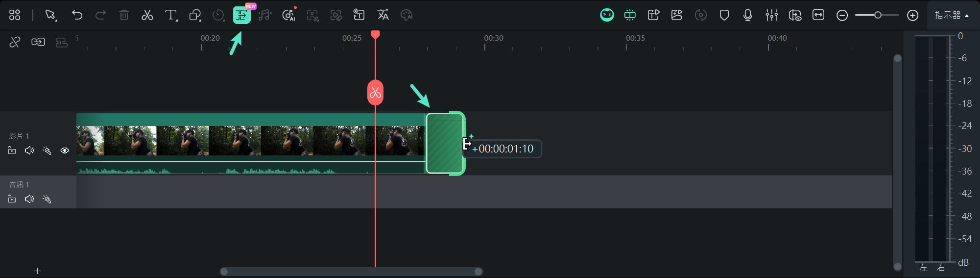Click the AI copilot robot face icon
The width and height of the screenshot is (980, 278).
point(607,15)
